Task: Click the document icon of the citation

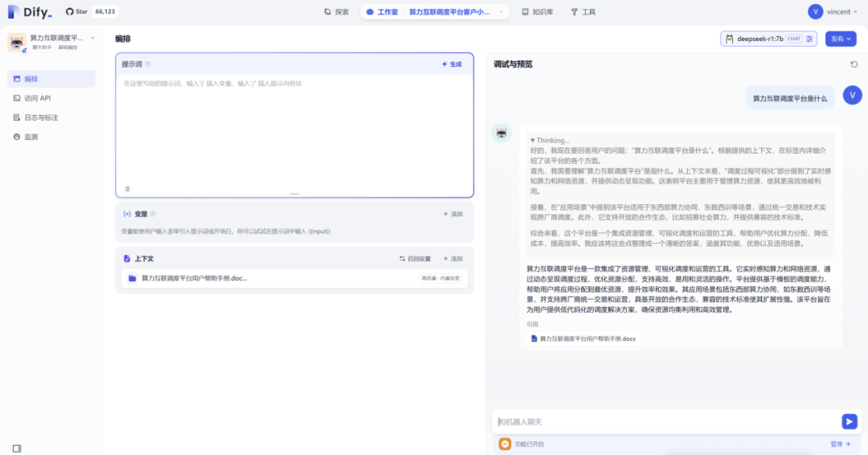Action: [x=534, y=338]
